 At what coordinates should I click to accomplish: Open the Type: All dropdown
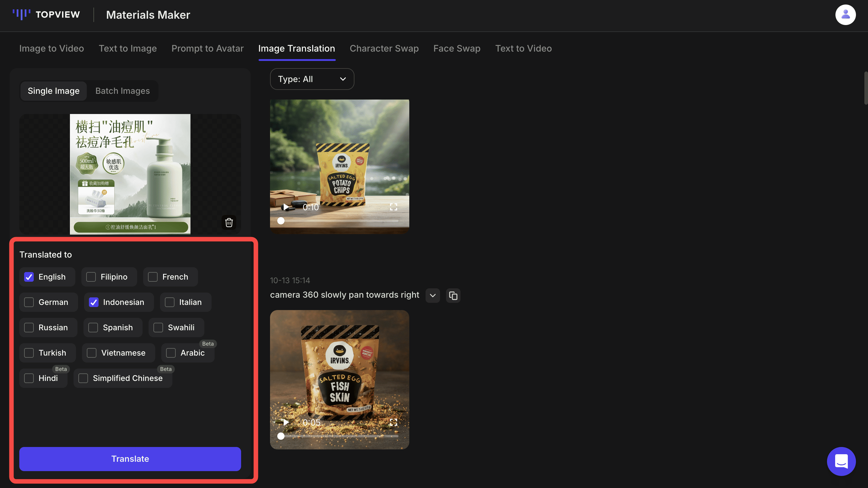[x=312, y=79]
